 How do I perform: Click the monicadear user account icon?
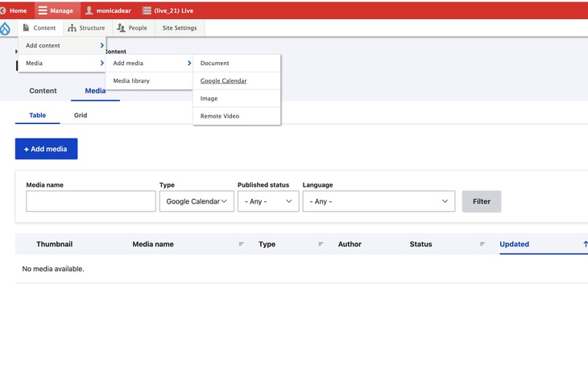[89, 10]
